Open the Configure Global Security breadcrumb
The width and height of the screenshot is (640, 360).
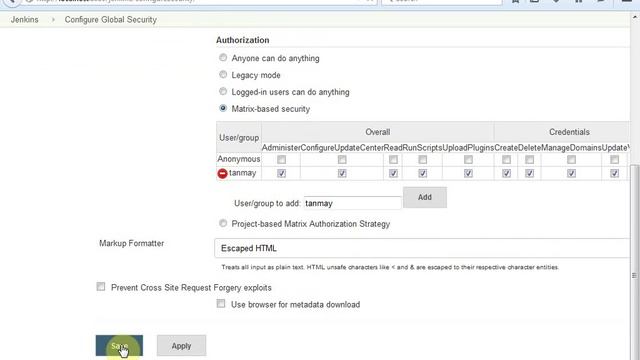[111, 20]
